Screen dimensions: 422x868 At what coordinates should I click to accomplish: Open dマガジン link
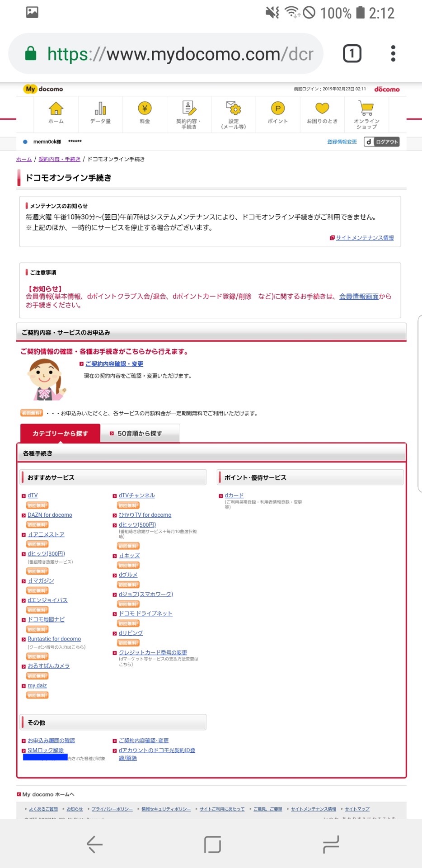tap(41, 580)
